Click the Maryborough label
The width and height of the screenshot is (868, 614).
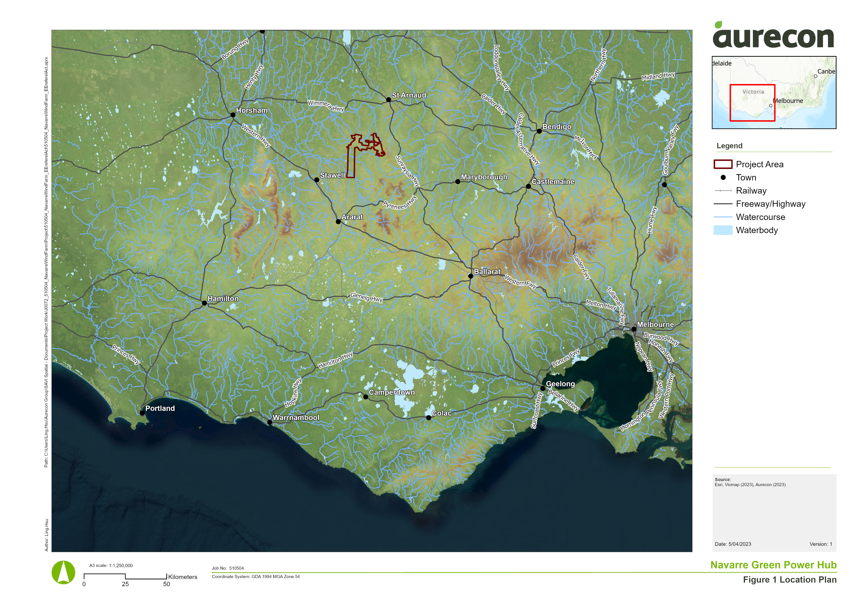pos(484,177)
